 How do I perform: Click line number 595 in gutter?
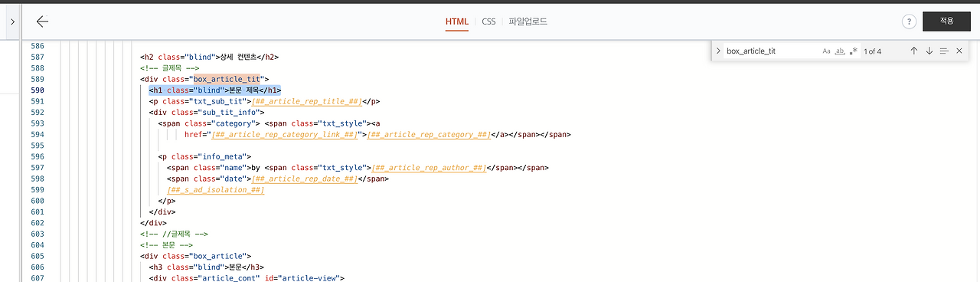tap(38, 146)
